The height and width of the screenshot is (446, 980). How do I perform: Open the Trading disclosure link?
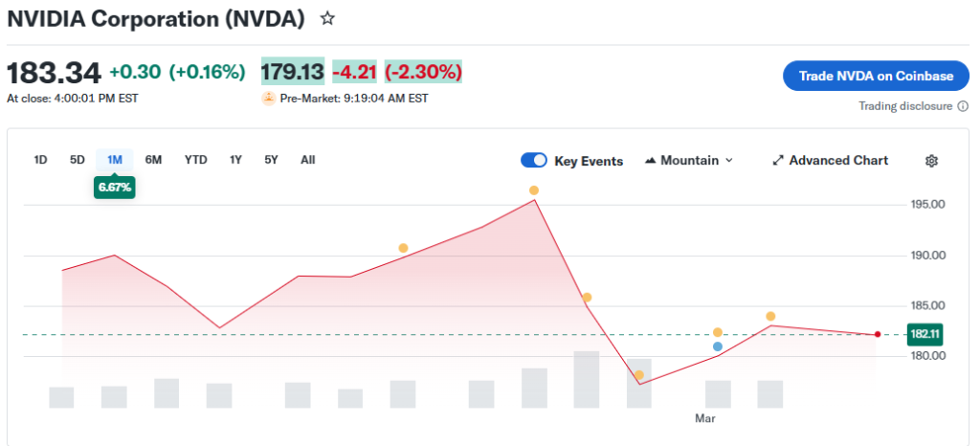click(x=905, y=106)
